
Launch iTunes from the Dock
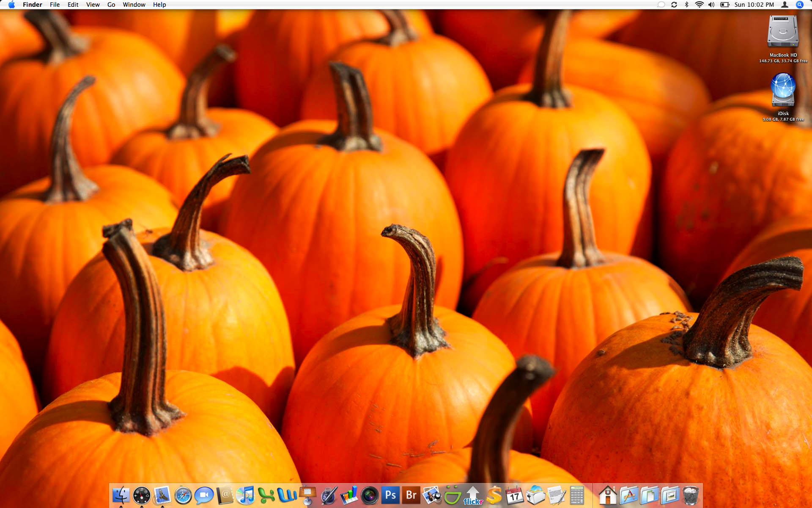tap(245, 495)
